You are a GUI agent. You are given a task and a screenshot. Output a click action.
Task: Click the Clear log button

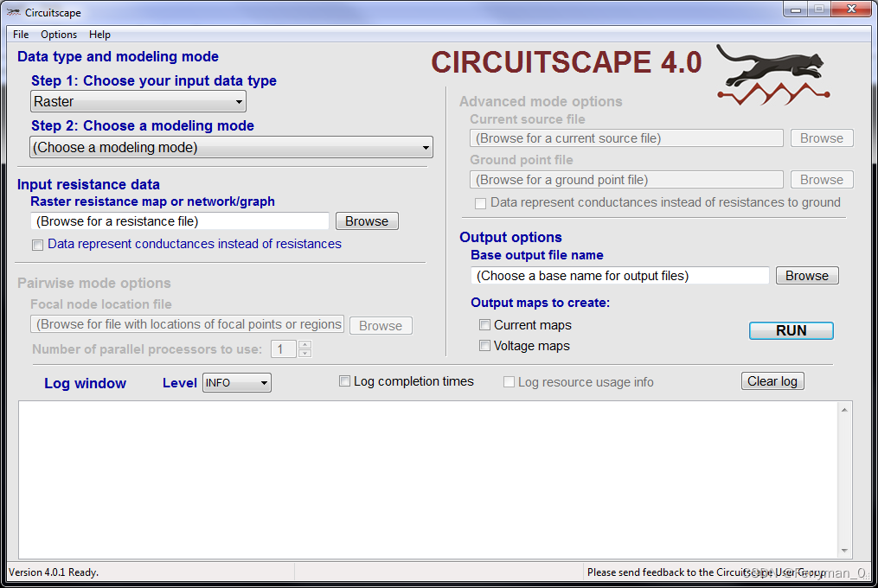point(772,380)
